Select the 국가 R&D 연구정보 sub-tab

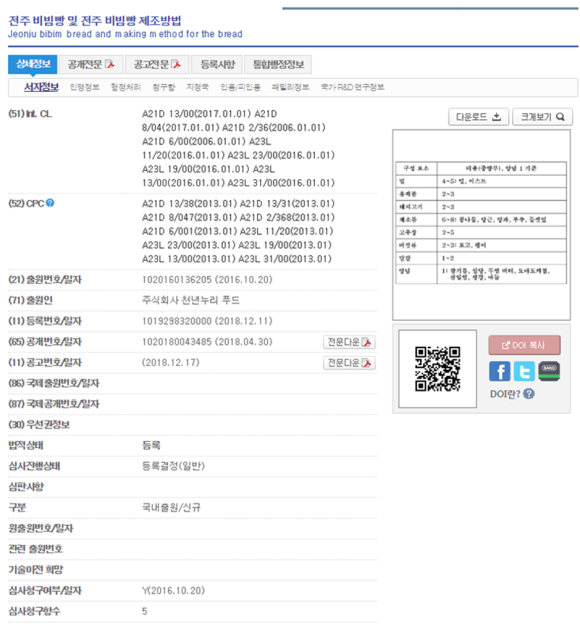(352, 87)
